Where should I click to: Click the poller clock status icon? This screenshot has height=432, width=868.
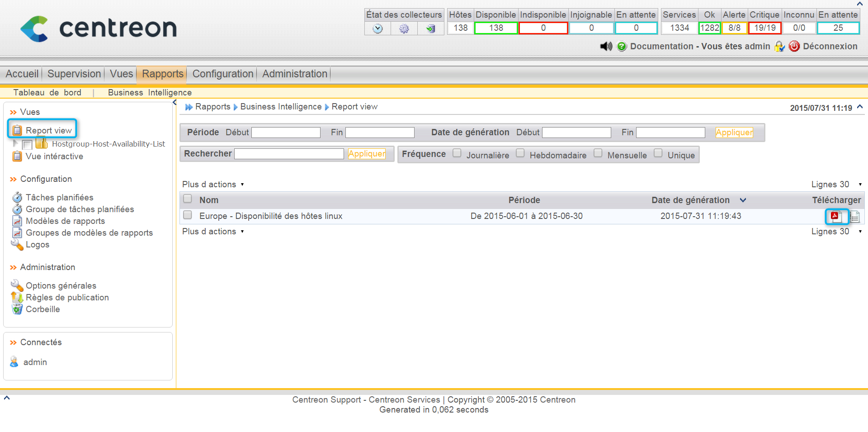coord(377,28)
